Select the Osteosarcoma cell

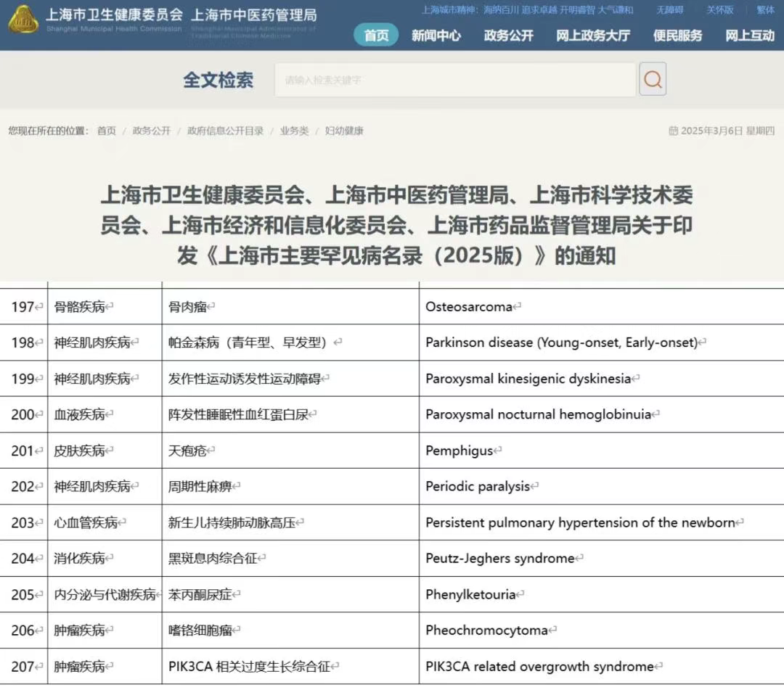[602, 307]
